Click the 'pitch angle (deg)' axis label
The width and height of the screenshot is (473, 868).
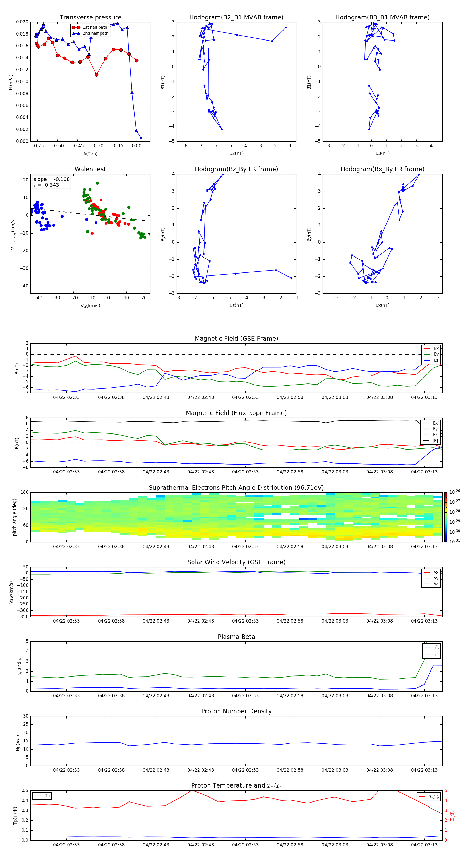(14, 517)
